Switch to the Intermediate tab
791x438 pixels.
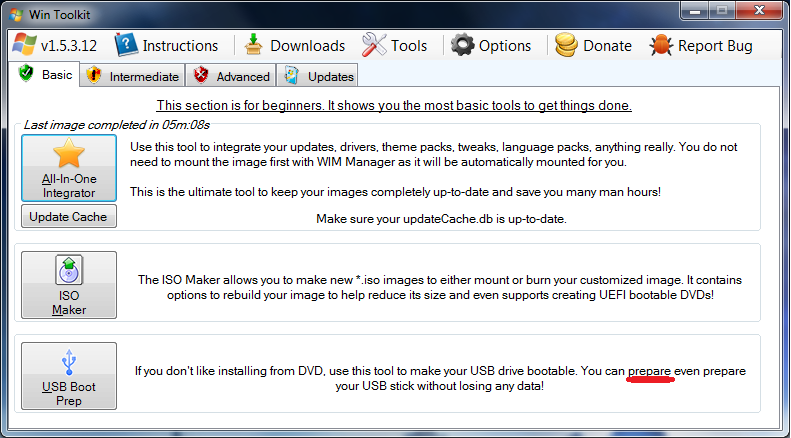[133, 76]
